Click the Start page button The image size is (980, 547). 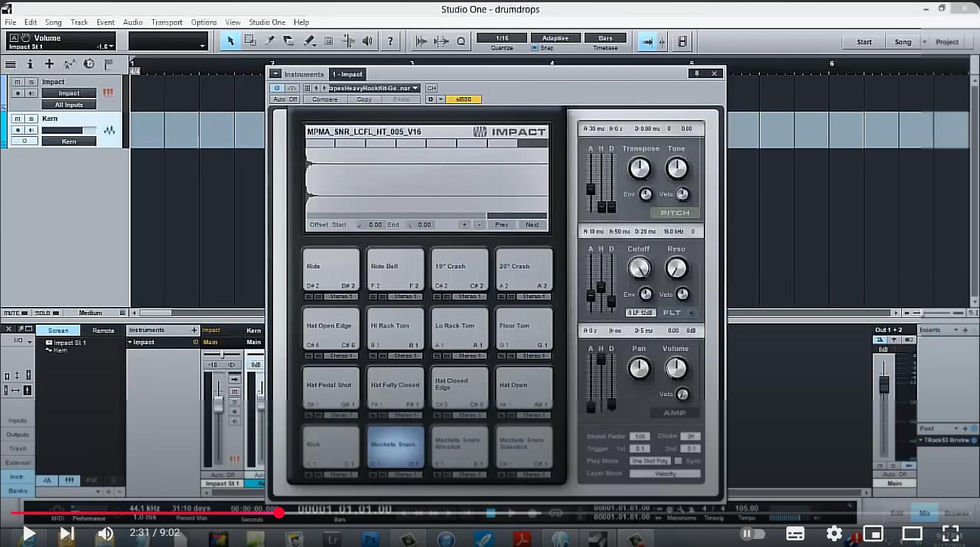click(x=864, y=42)
